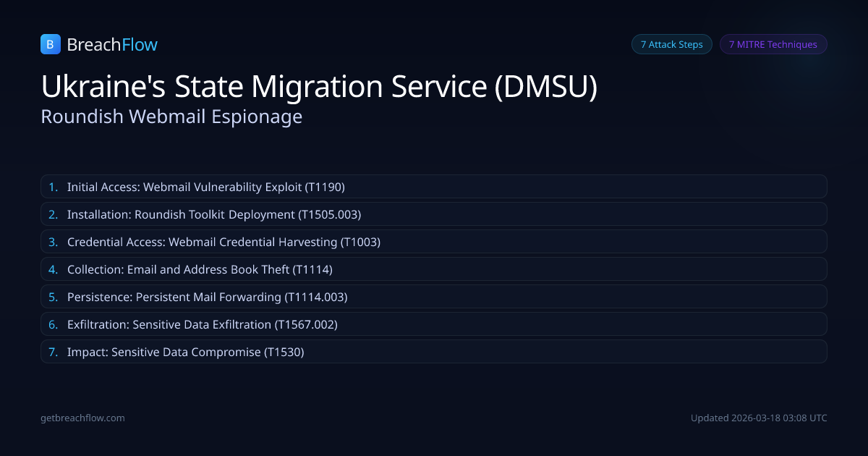The height and width of the screenshot is (456, 868).
Task: Click the Updated 2026-03-18 timestamp
Action: [759, 418]
